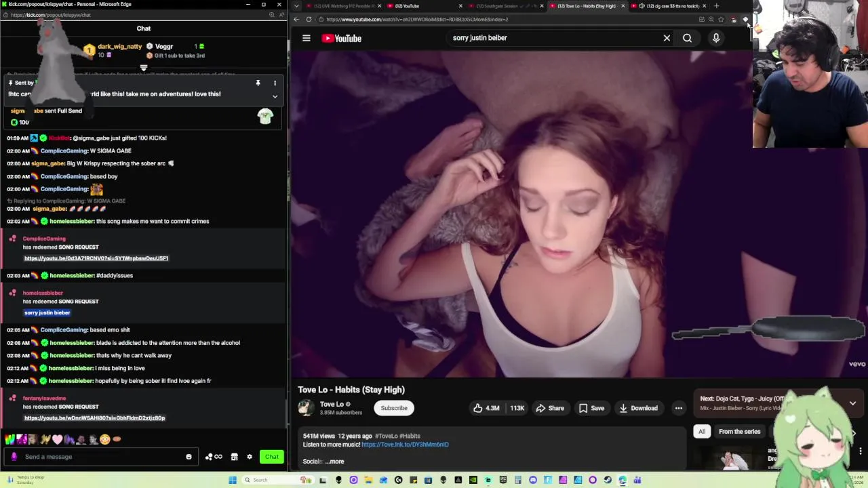Switch to the second YouTube tab
This screenshot has height=488, width=868.
pyautogui.click(x=425, y=6)
